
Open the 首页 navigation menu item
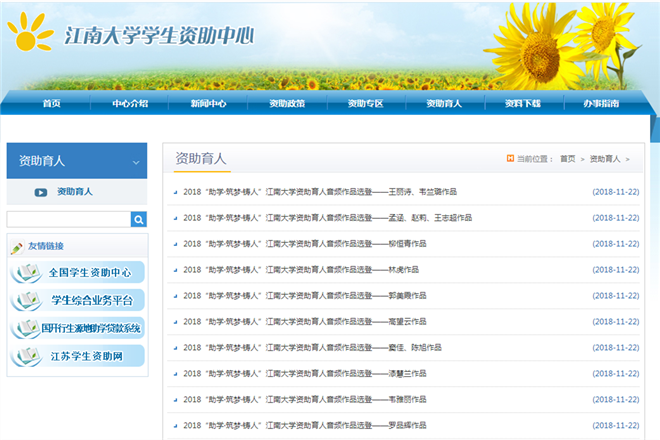[x=51, y=103]
